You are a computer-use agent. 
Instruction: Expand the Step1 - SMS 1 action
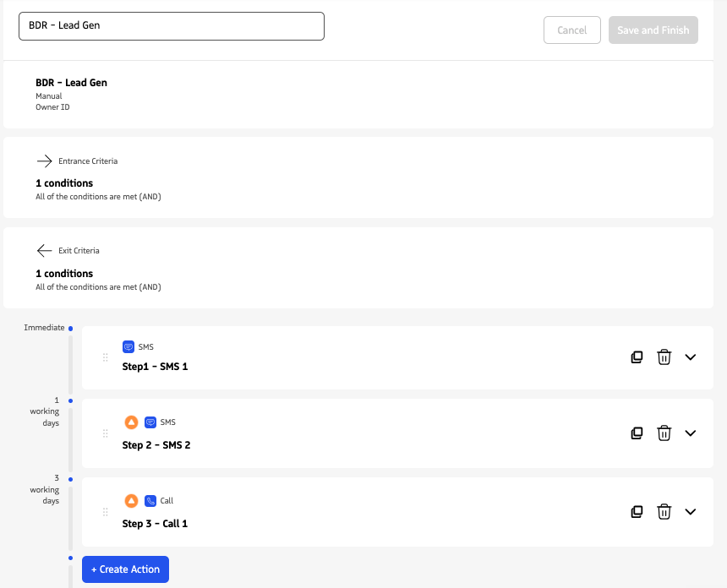pos(691,357)
